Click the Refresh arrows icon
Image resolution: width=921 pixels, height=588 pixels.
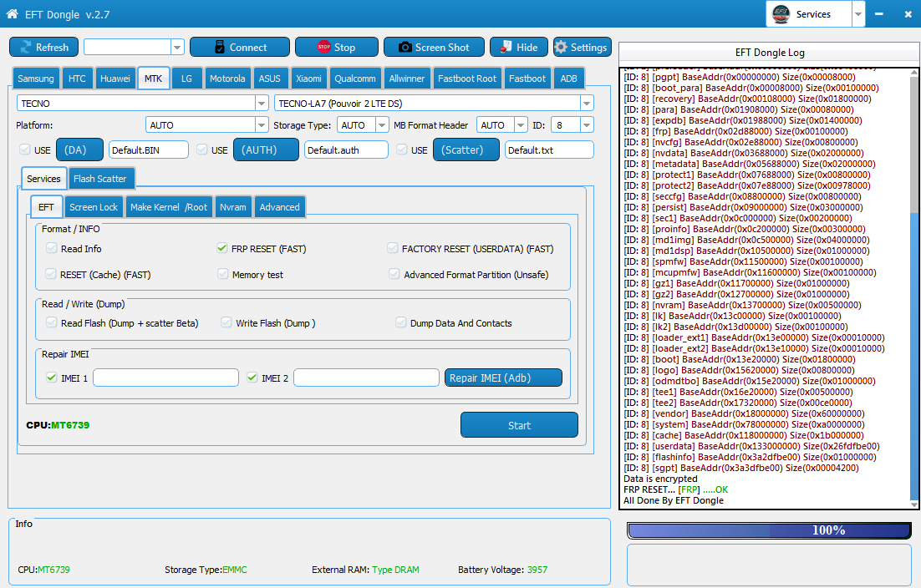point(26,48)
